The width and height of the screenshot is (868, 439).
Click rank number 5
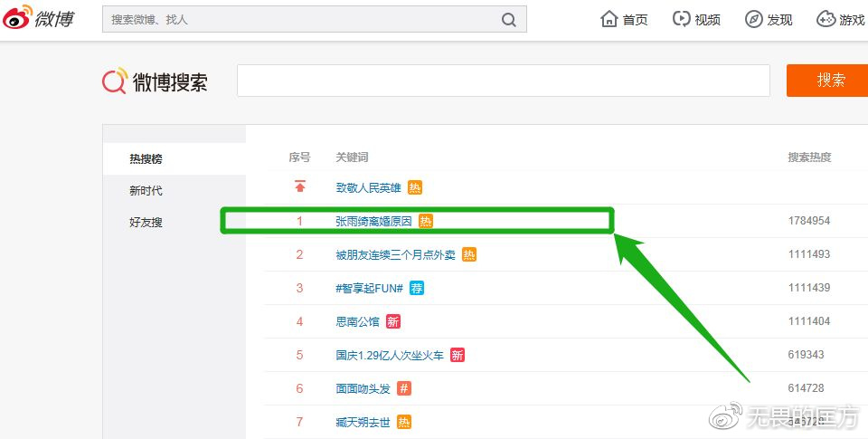(x=299, y=355)
